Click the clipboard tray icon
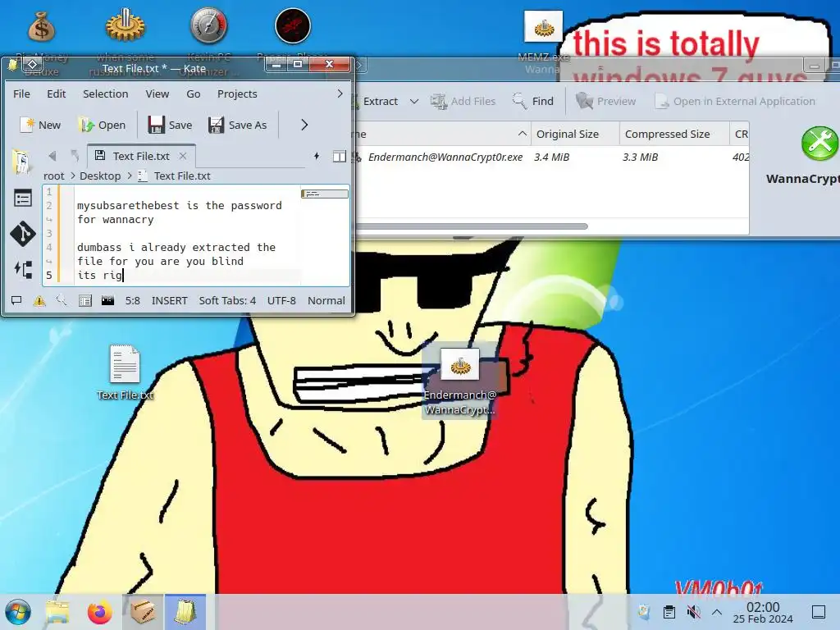Screen dimensions: 840x630 tap(669, 612)
